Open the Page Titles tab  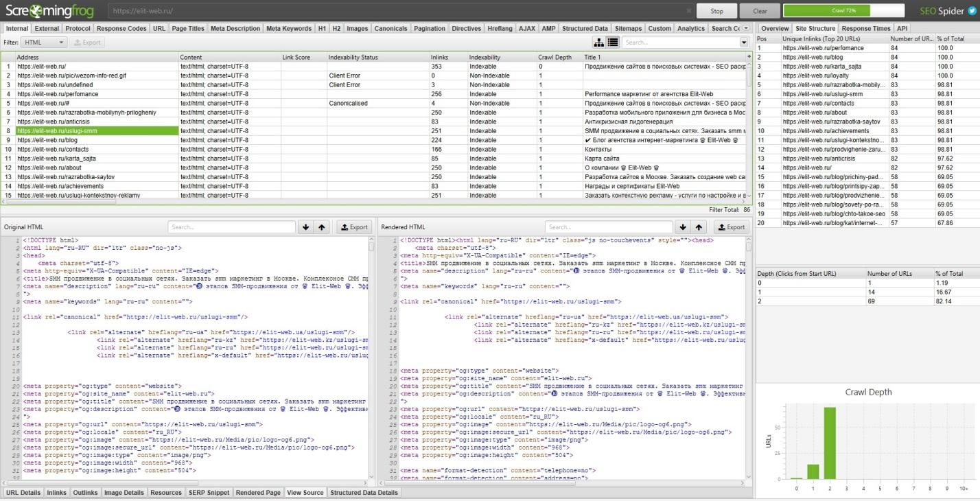tap(188, 29)
